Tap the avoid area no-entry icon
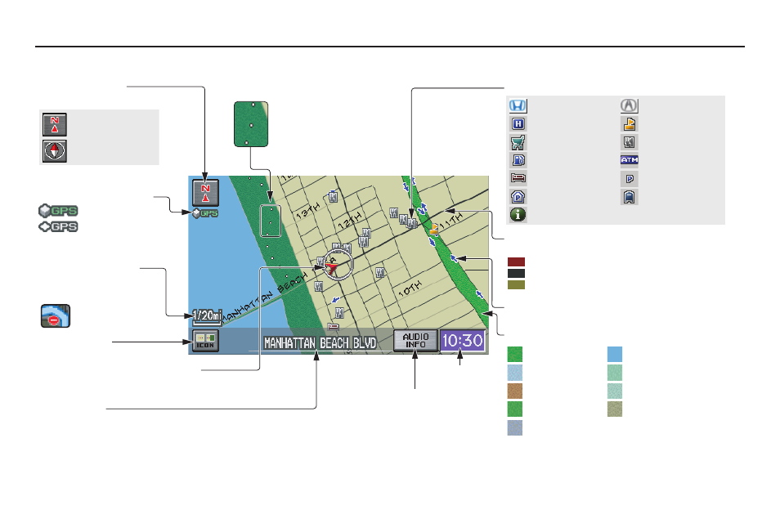 (56, 315)
